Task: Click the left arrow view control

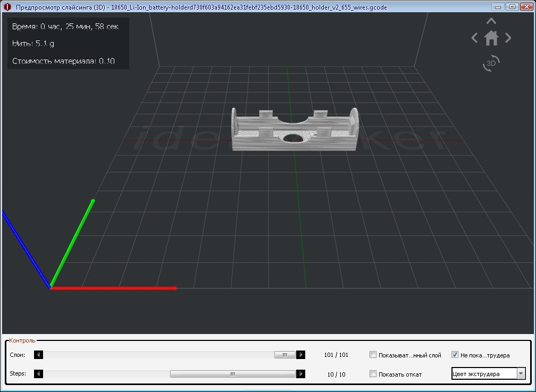Action: point(475,38)
